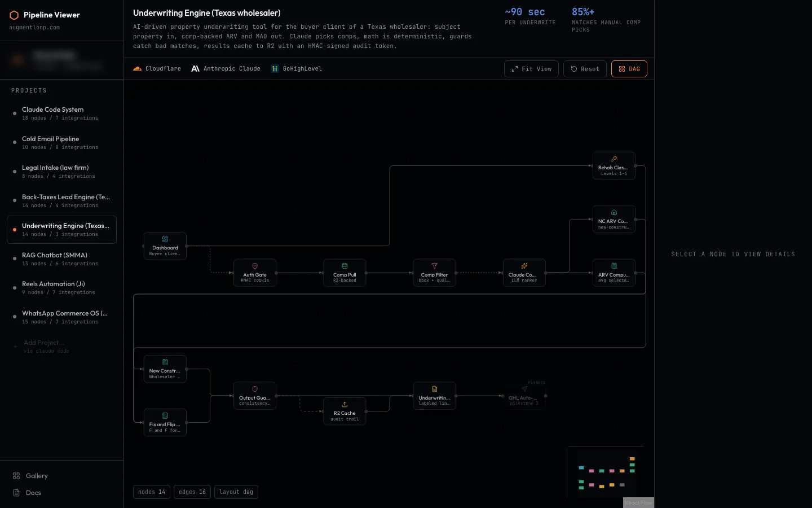Select the NC ARV house icon
Image resolution: width=812 pixels, height=508 pixels.
pyautogui.click(x=614, y=212)
